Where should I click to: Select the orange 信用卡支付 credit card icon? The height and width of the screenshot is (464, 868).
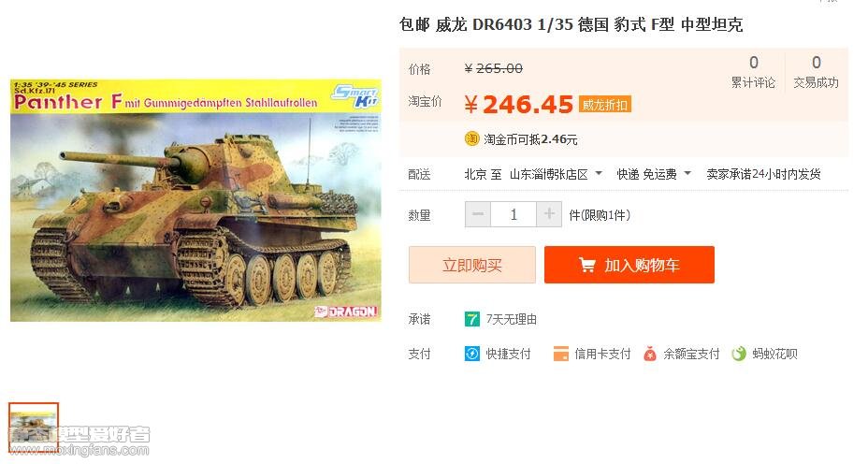[x=561, y=354]
